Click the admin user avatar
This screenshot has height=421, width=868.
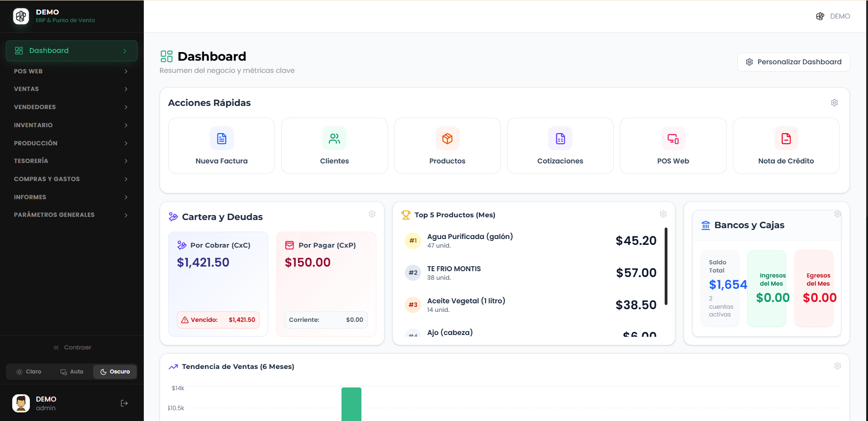[x=21, y=403]
